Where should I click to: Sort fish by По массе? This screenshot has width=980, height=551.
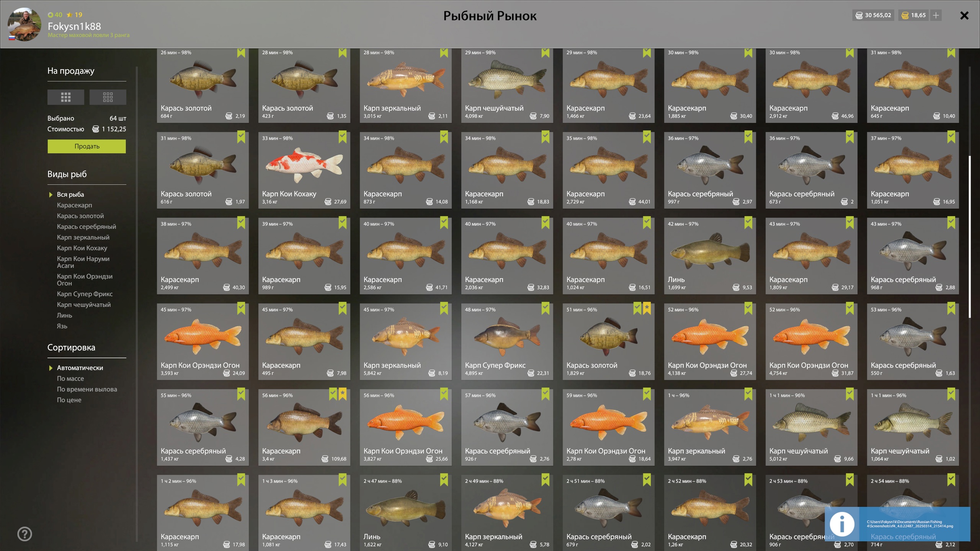pos(70,378)
